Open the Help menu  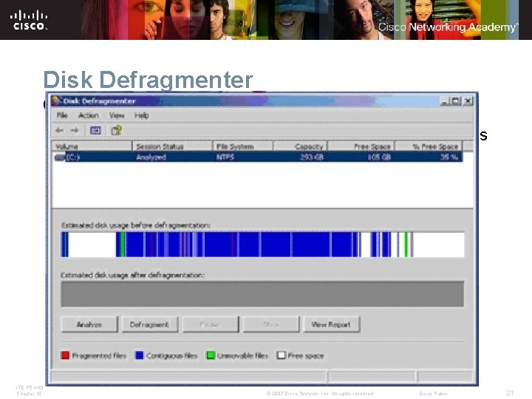[141, 115]
